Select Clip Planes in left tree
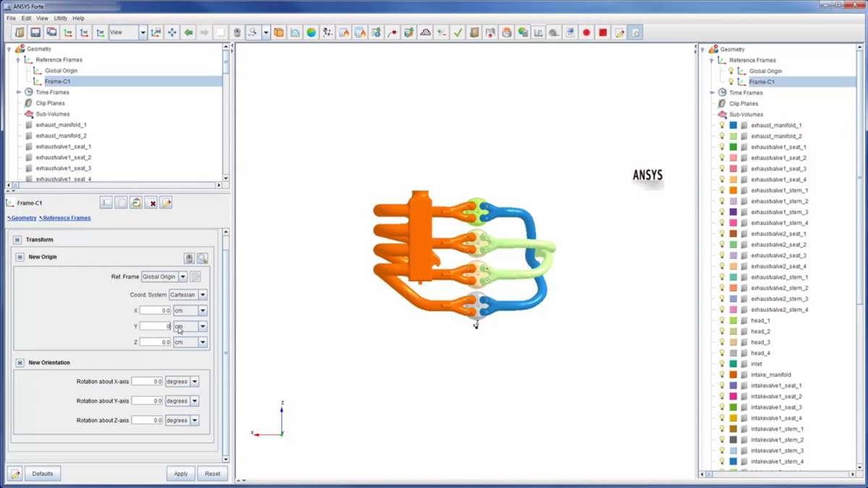Screen dimensions: 868x488 tap(50, 103)
